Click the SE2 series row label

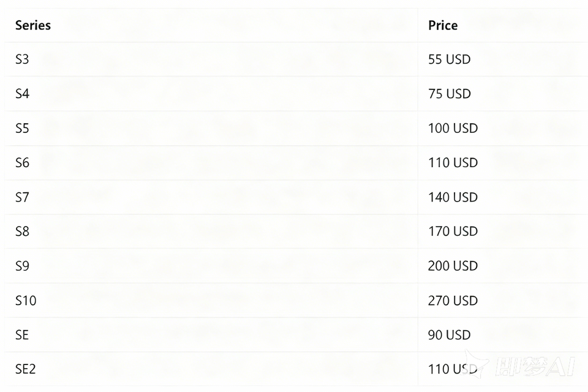(26, 369)
